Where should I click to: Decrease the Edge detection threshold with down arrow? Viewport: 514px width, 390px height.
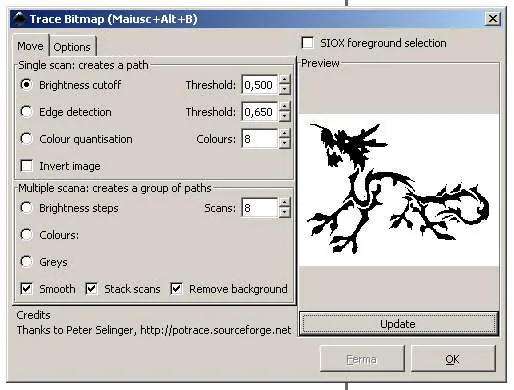284,116
